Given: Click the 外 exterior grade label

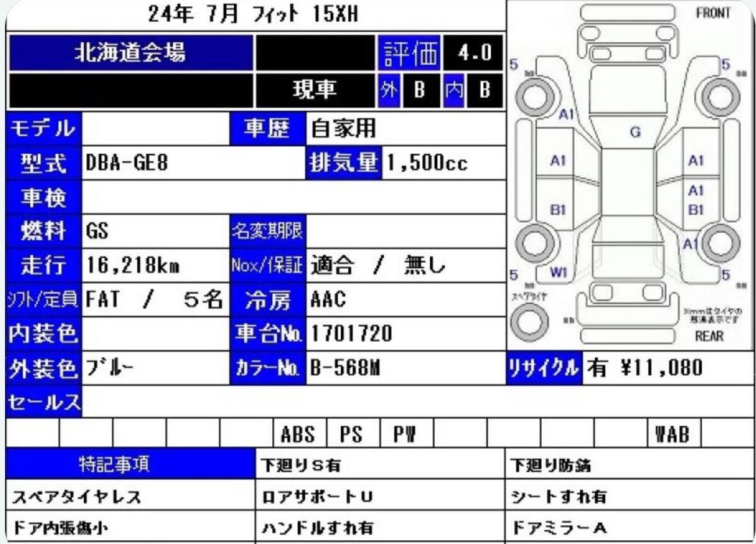Looking at the screenshot, I should click(x=388, y=91).
